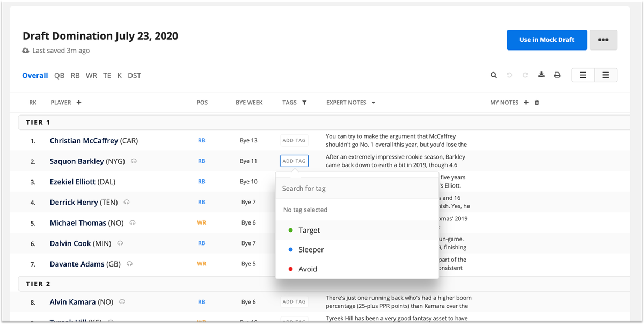Open the ellipsis options menu
Screen dimensions: 644x324
(x=603, y=40)
